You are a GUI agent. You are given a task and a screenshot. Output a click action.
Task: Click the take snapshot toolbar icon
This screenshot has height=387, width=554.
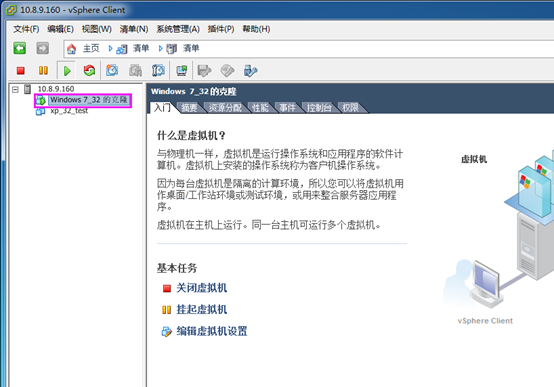click(112, 70)
